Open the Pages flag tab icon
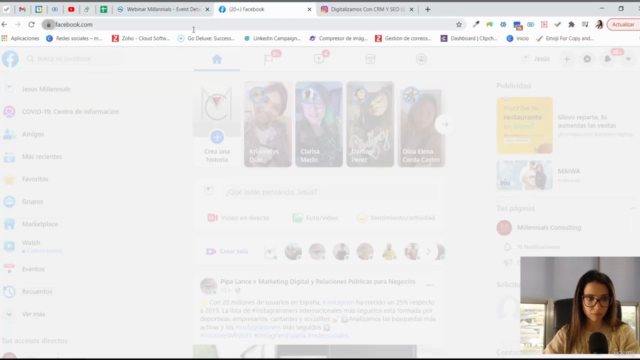640x360 pixels. click(x=268, y=59)
